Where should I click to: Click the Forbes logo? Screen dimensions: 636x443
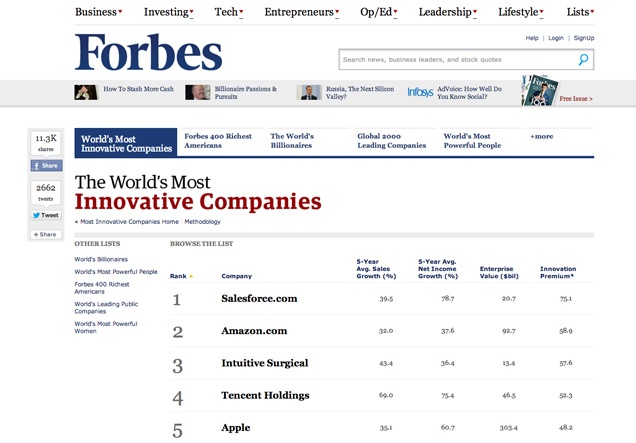click(148, 53)
